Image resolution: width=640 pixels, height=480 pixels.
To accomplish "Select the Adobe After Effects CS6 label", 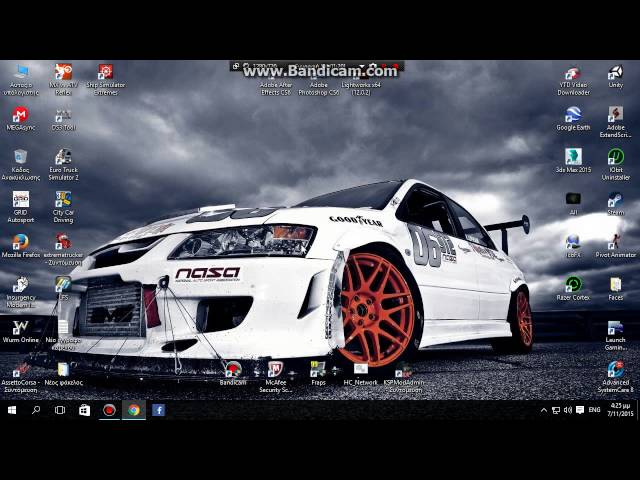I will point(276,89).
